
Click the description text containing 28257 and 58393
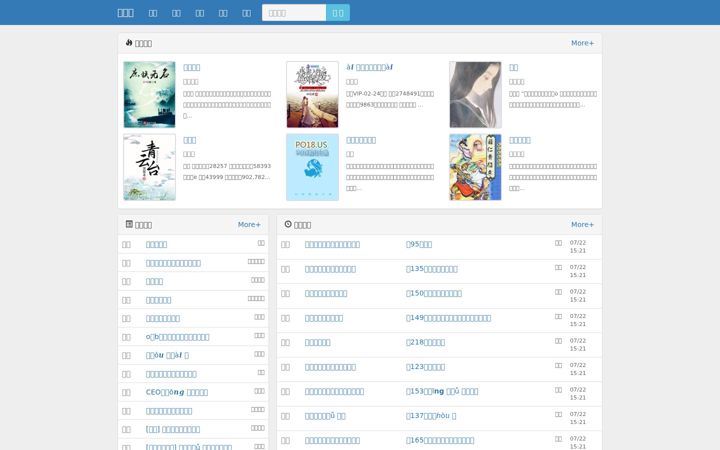tap(227, 172)
